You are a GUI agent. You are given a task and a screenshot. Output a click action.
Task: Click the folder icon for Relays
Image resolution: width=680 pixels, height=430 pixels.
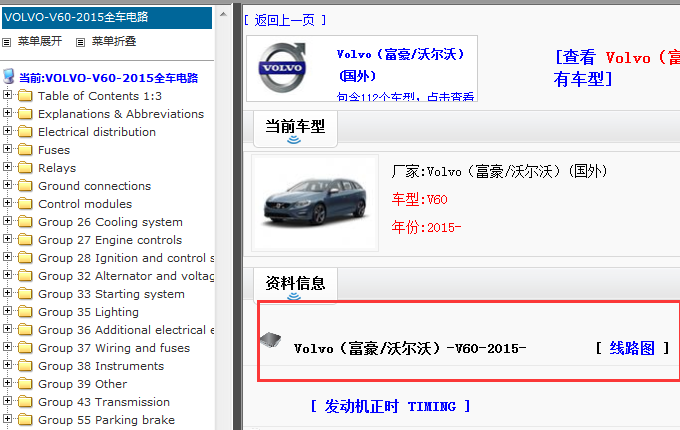pyautogui.click(x=25, y=168)
